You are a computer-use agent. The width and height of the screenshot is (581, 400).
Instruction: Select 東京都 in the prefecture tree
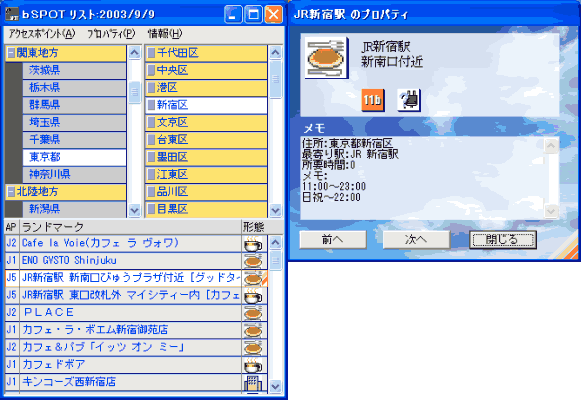(x=74, y=157)
